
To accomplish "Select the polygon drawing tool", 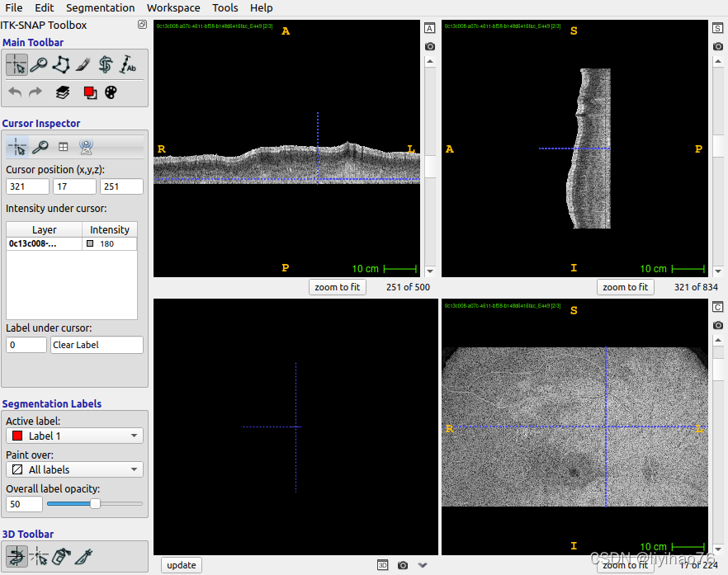I will (x=61, y=64).
